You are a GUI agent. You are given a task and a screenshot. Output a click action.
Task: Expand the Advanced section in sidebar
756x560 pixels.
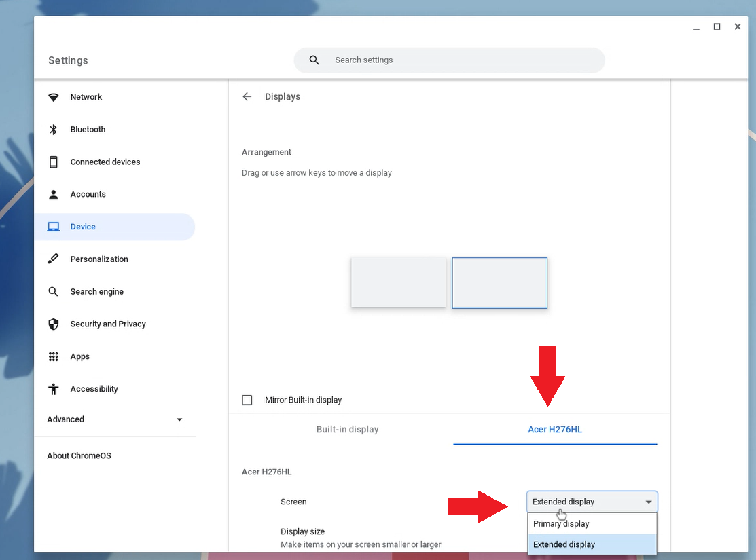pos(115,419)
